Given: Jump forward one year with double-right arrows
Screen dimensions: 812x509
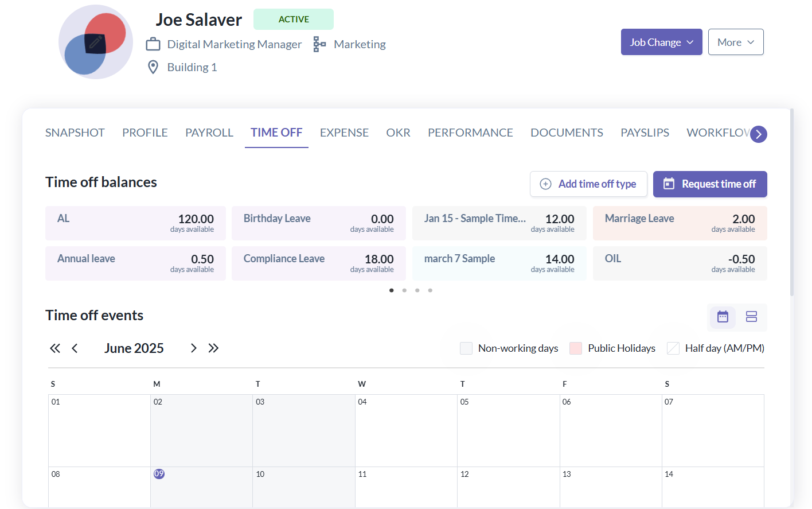Looking at the screenshot, I should (x=213, y=348).
